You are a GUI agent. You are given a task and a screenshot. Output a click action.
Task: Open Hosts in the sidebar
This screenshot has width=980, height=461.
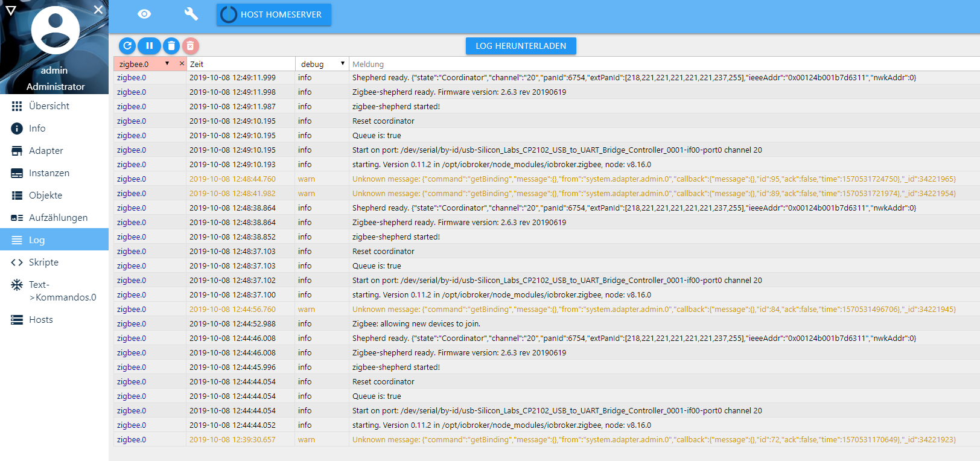coord(54,319)
